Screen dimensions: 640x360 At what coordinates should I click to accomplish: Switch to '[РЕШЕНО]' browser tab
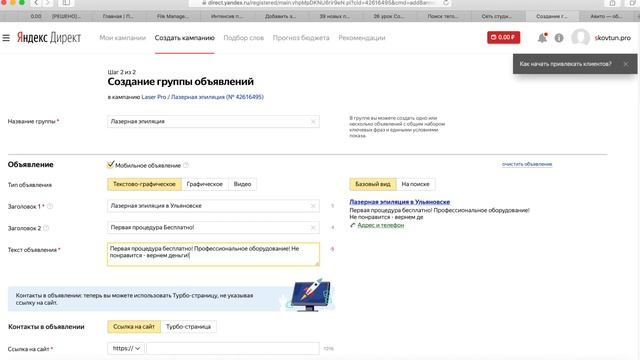tap(66, 16)
